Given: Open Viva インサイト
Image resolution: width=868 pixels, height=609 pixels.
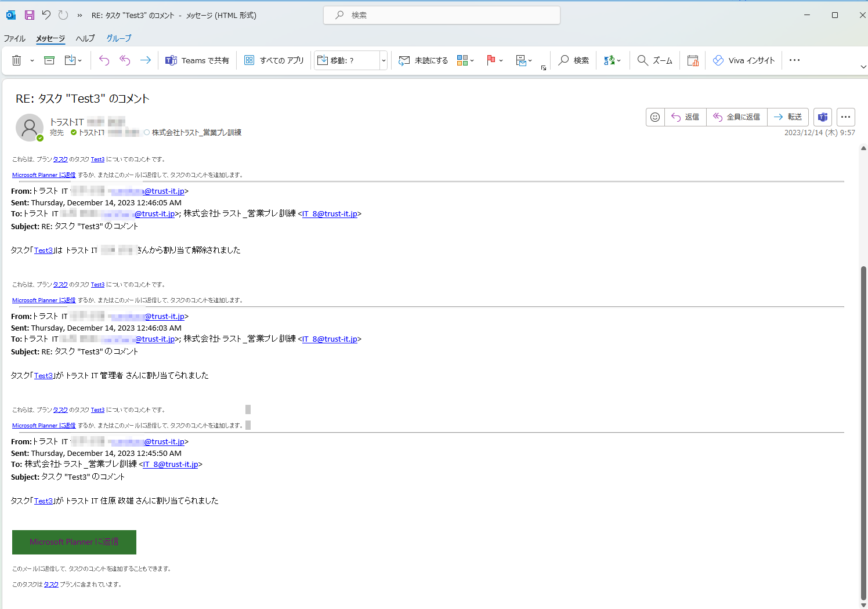Looking at the screenshot, I should (744, 60).
